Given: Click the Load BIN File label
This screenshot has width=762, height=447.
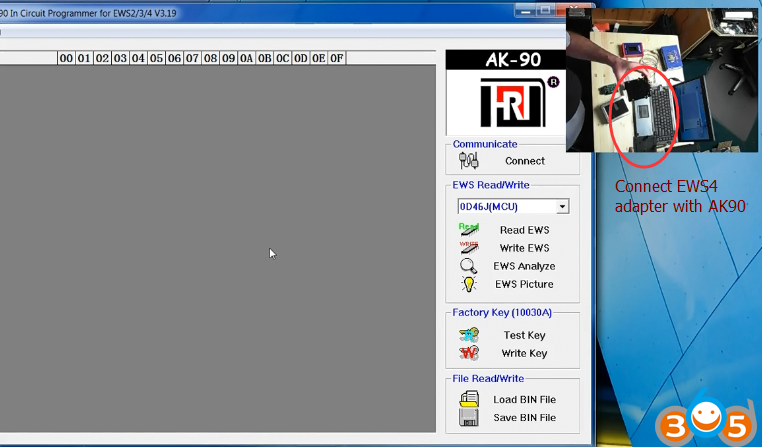Looking at the screenshot, I should tap(524, 399).
